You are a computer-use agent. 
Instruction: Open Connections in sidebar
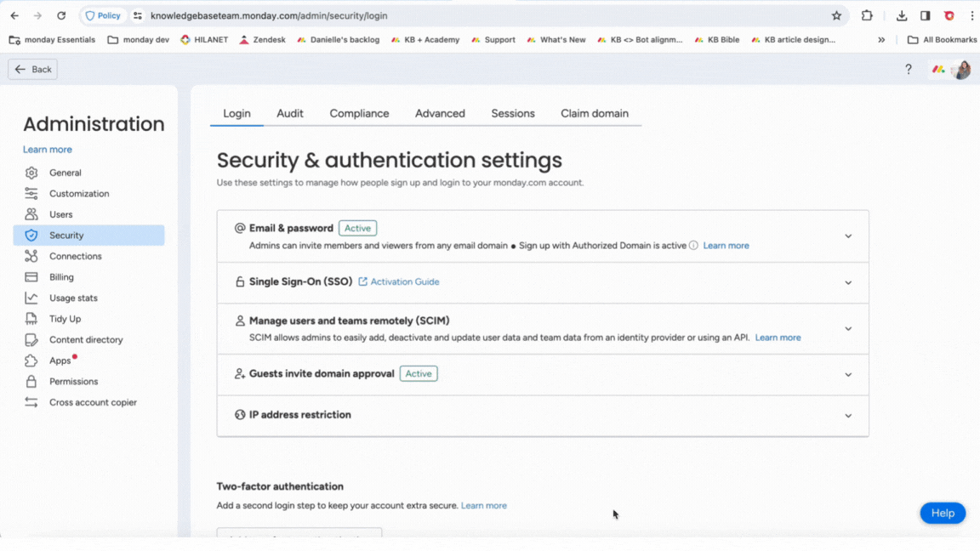tap(88, 256)
